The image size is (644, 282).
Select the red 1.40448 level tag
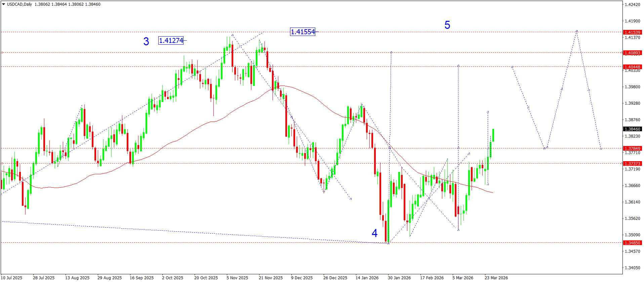pyautogui.click(x=632, y=67)
